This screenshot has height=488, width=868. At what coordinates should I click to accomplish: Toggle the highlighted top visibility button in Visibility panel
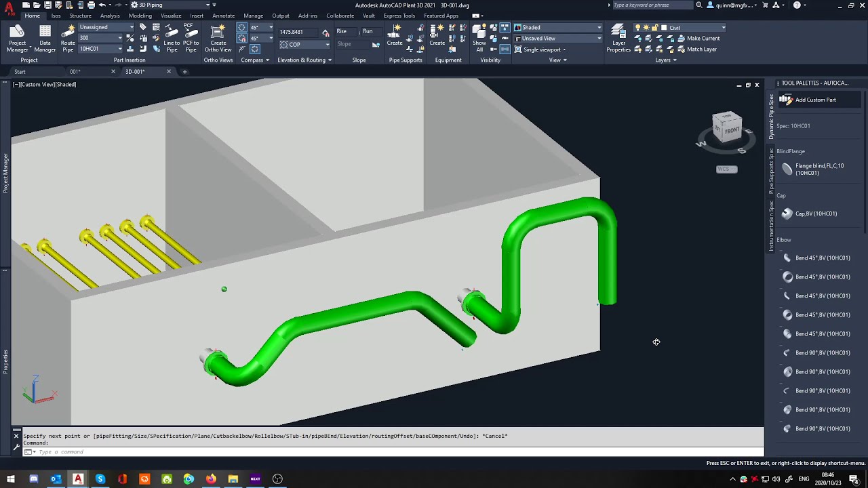[505, 28]
